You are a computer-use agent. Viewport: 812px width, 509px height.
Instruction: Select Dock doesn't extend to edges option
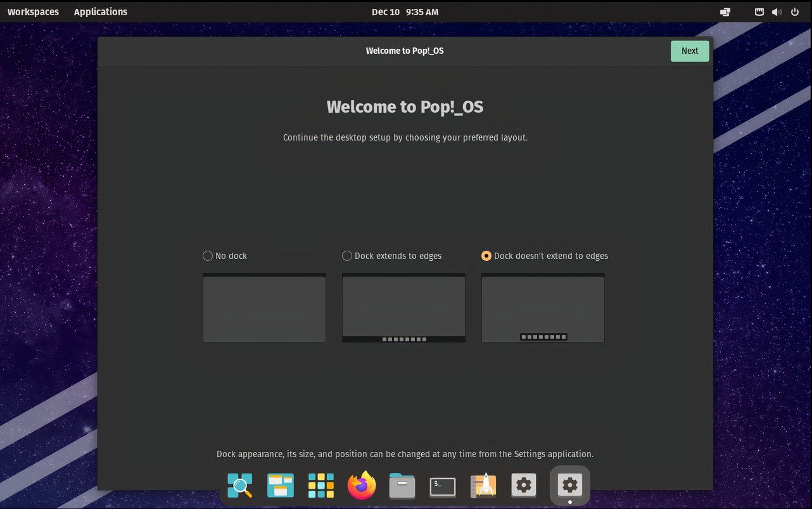coord(486,256)
